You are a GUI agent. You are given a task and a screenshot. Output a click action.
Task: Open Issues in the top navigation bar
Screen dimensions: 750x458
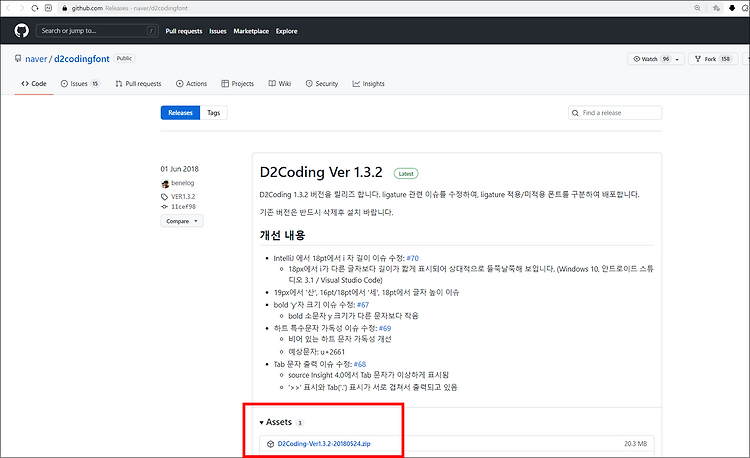click(218, 31)
